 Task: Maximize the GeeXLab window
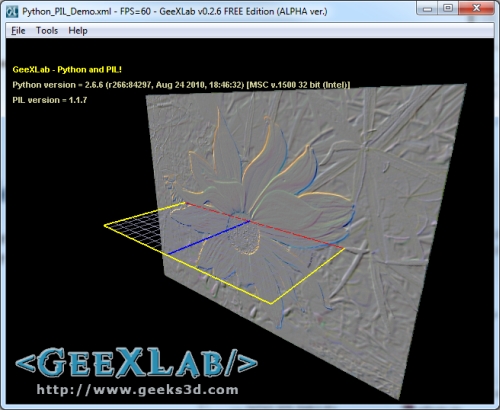point(448,8)
